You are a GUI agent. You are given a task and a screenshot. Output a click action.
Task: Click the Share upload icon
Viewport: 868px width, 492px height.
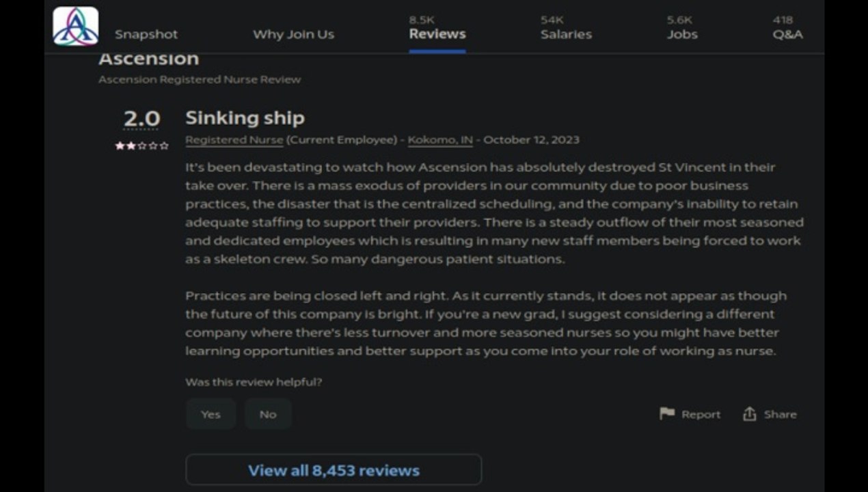tap(750, 413)
